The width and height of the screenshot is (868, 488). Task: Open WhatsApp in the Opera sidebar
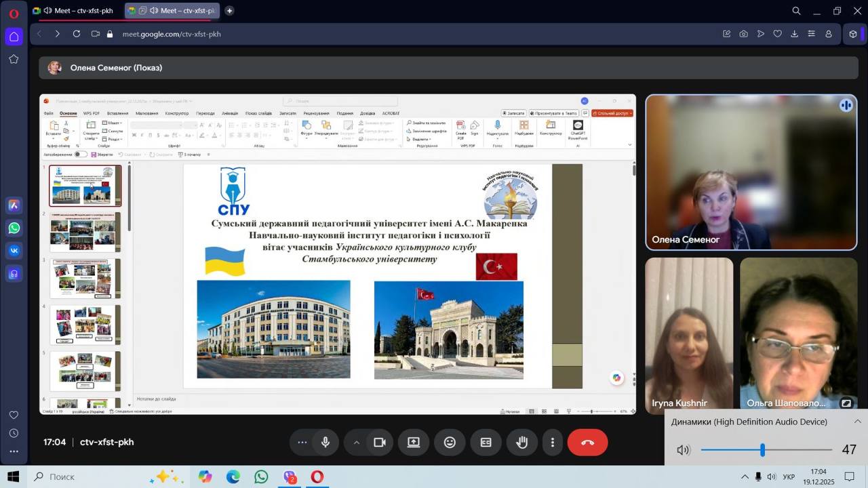pos(14,228)
